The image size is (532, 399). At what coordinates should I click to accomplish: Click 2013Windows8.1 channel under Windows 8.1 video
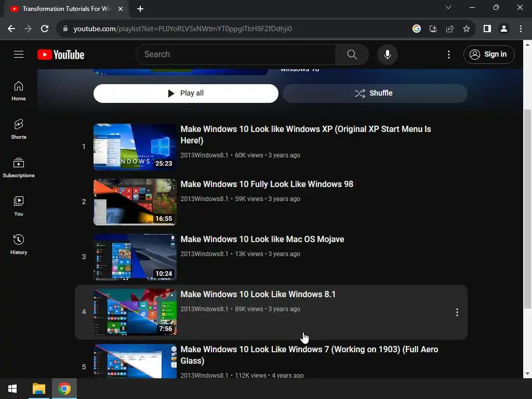(x=204, y=309)
